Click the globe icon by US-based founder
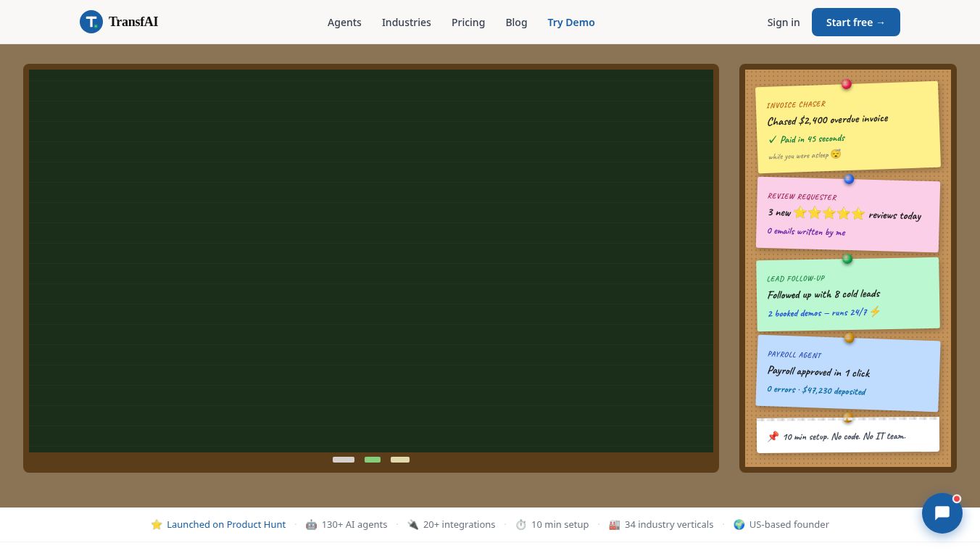 pos(739,524)
